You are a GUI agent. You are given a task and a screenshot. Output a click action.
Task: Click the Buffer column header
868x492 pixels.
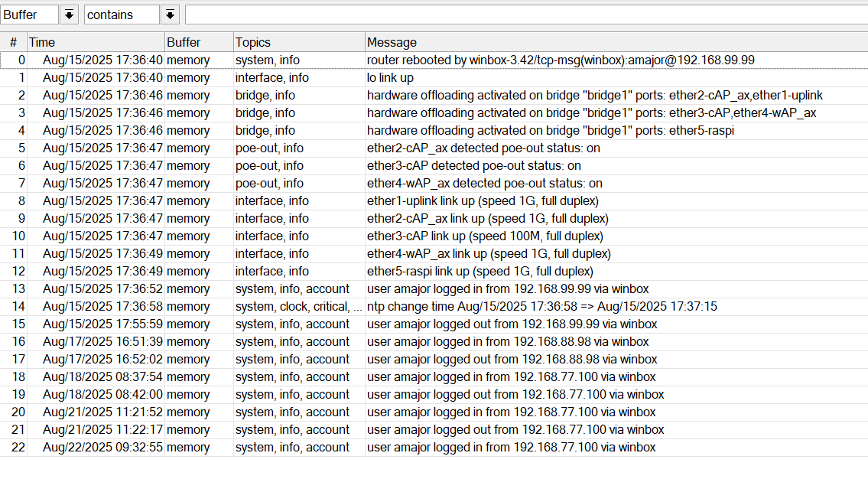(198, 43)
